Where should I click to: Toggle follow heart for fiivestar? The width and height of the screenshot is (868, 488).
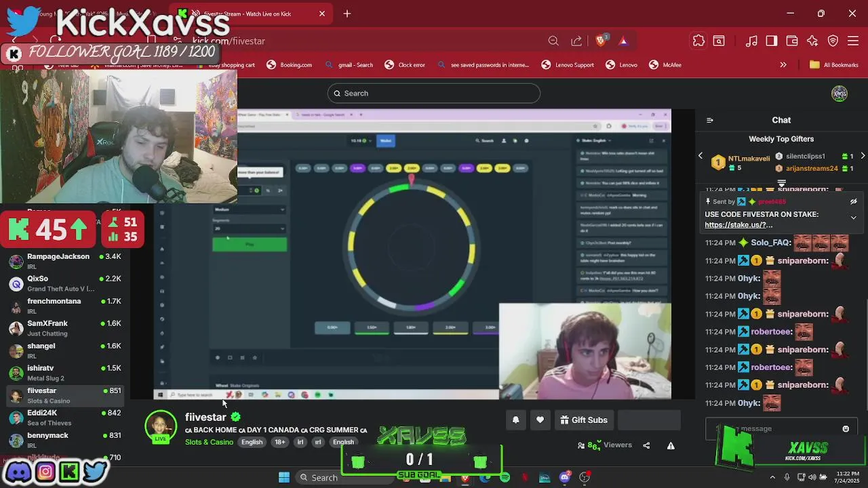coord(540,420)
